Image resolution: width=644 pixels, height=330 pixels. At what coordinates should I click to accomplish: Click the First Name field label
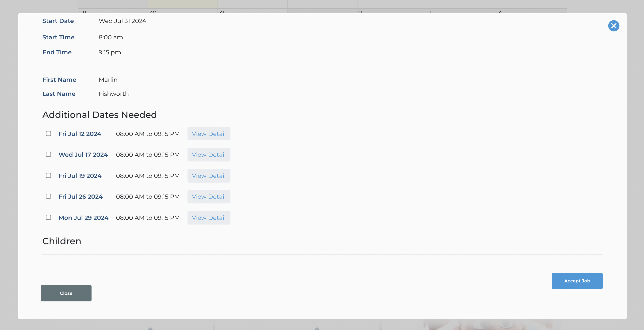coord(59,80)
